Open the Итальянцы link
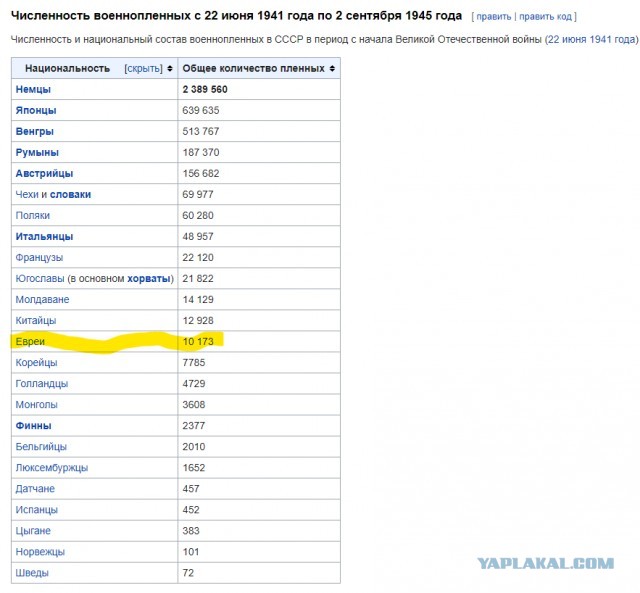Screen dimensions: 640x593 [44, 237]
